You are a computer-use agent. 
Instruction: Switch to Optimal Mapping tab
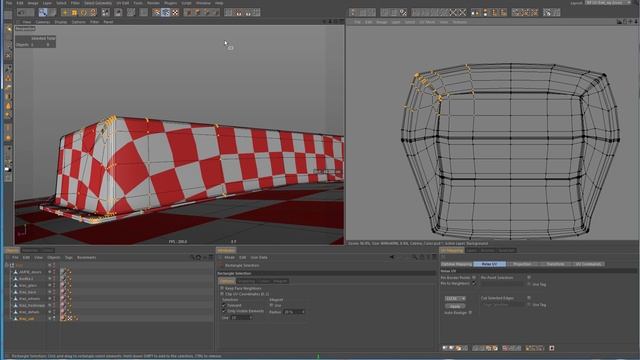456,264
